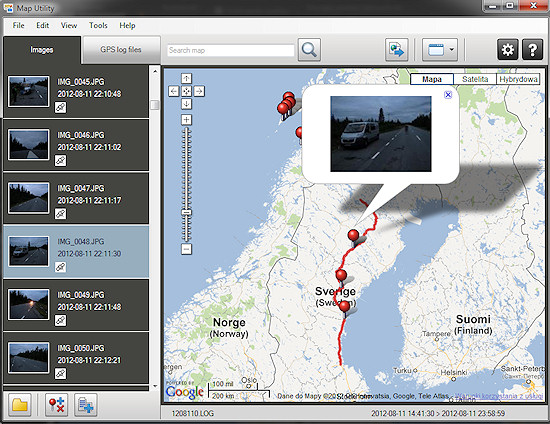Open settings with the gear icon
This screenshot has height=424, width=550.
(508, 50)
